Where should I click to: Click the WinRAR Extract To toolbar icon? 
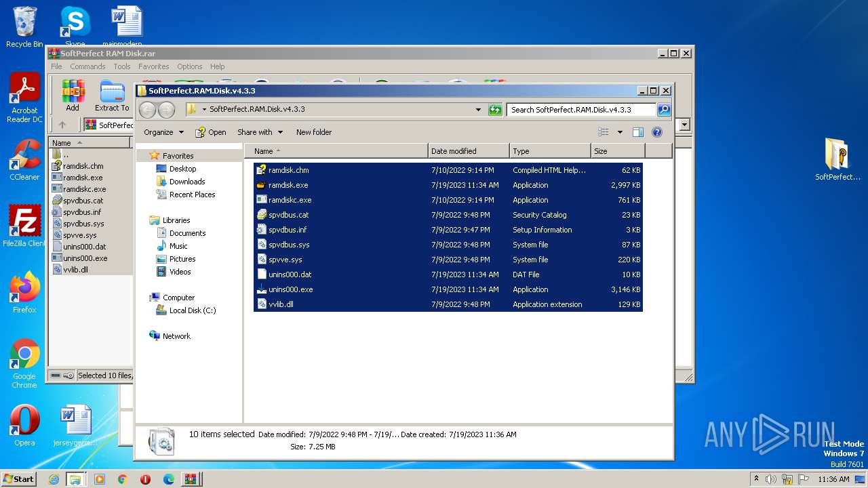tap(112, 96)
